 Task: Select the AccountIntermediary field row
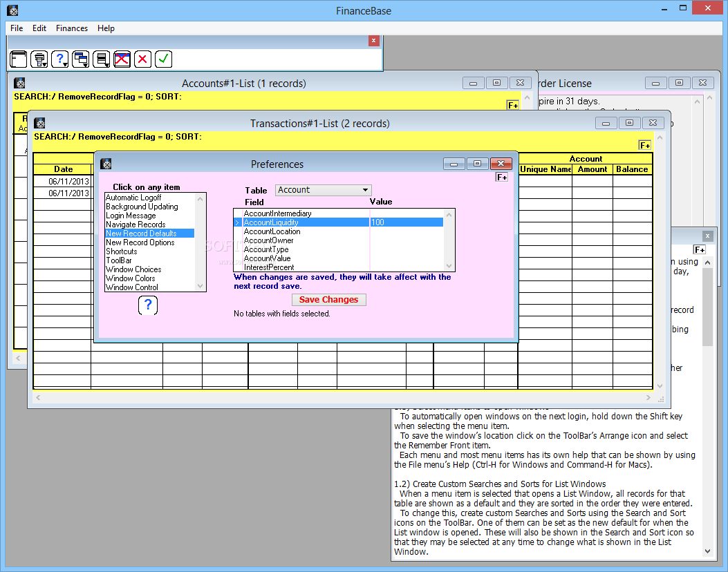pyautogui.click(x=339, y=213)
